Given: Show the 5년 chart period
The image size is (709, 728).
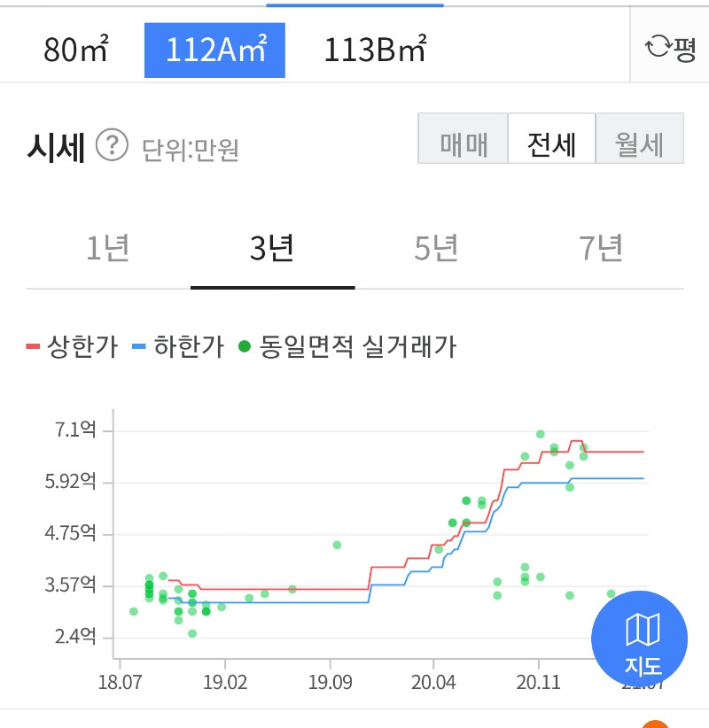Looking at the screenshot, I should (x=437, y=250).
